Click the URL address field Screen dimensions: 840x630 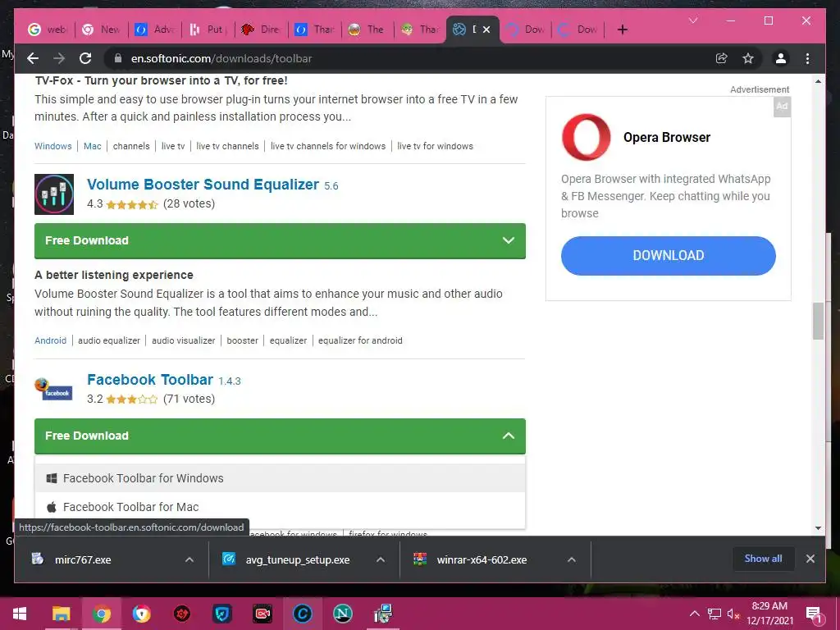click(407, 58)
